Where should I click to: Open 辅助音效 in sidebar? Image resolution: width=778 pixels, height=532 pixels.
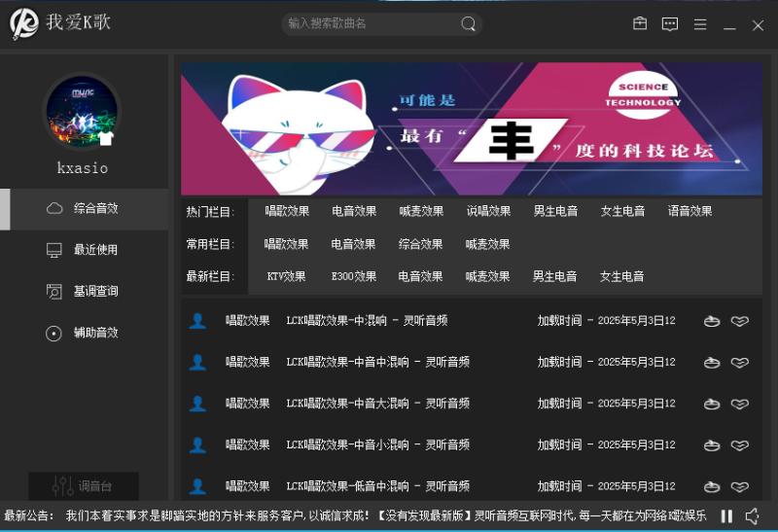[85, 333]
